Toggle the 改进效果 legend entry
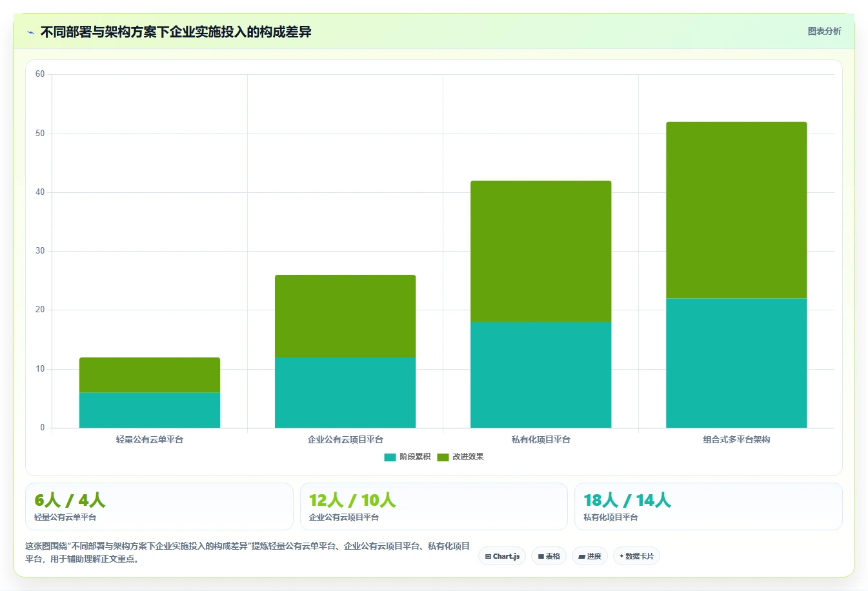868x591 pixels. click(460, 457)
